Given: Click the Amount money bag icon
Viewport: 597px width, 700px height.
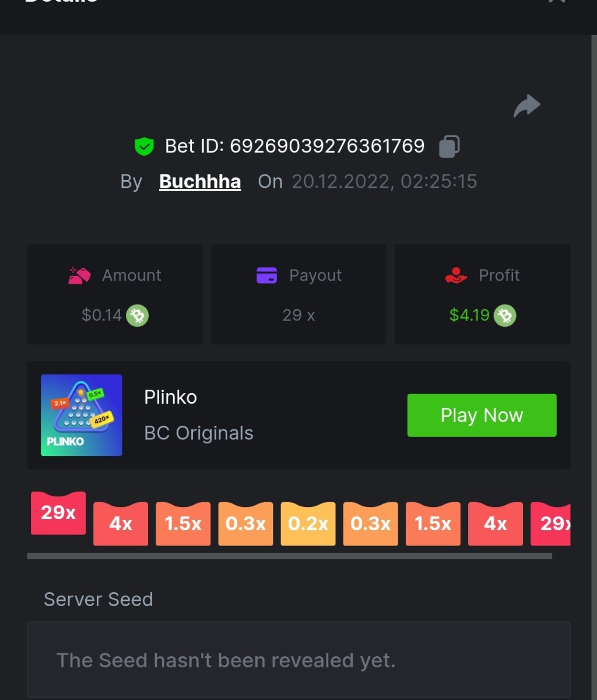Looking at the screenshot, I should (80, 275).
